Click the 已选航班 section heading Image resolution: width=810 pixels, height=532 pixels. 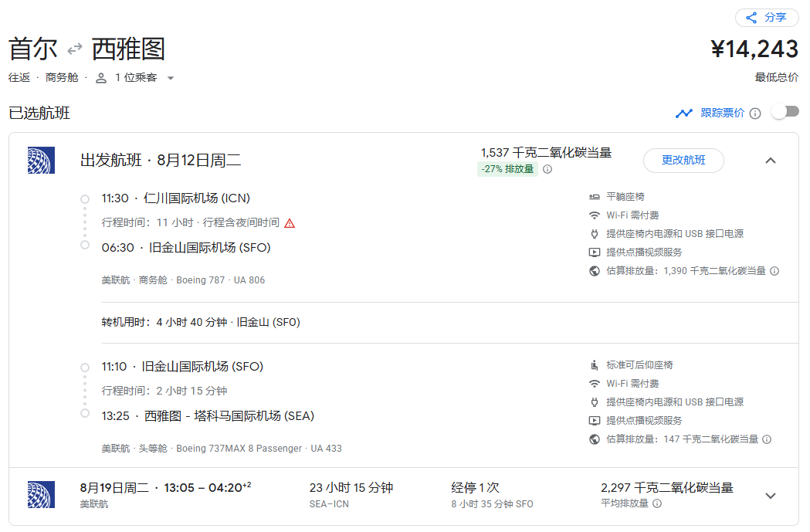point(39,113)
